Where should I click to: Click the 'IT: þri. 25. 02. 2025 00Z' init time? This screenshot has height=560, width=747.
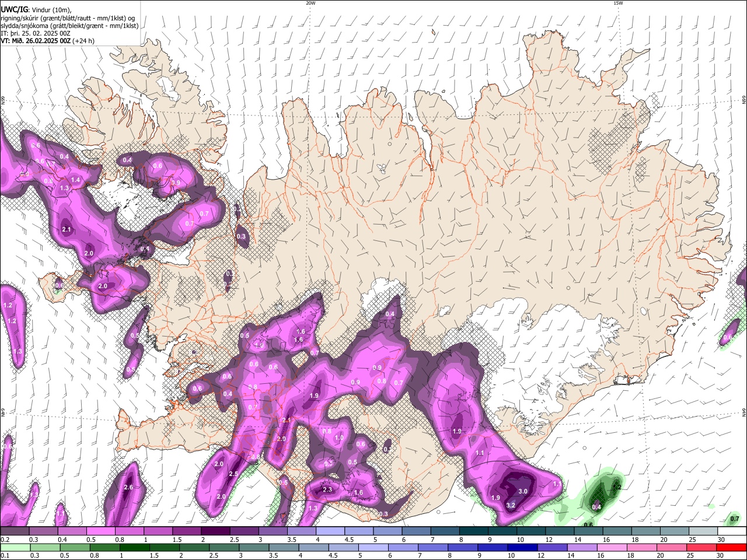[36, 33]
